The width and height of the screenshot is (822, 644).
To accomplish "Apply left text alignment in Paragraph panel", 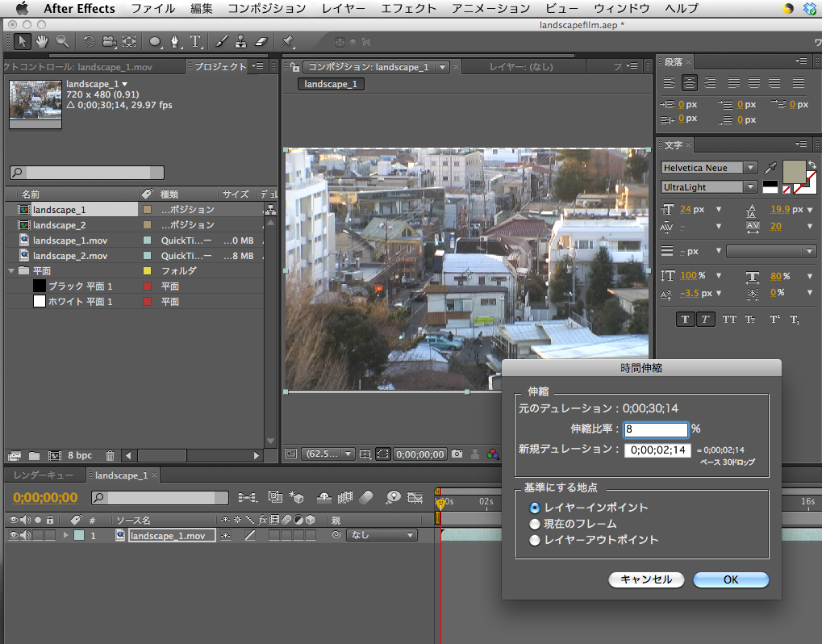I will [669, 82].
